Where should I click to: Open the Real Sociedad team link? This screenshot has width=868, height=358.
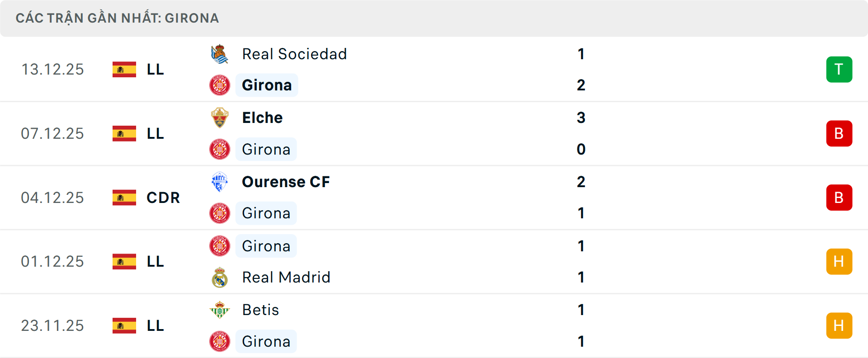(x=294, y=54)
